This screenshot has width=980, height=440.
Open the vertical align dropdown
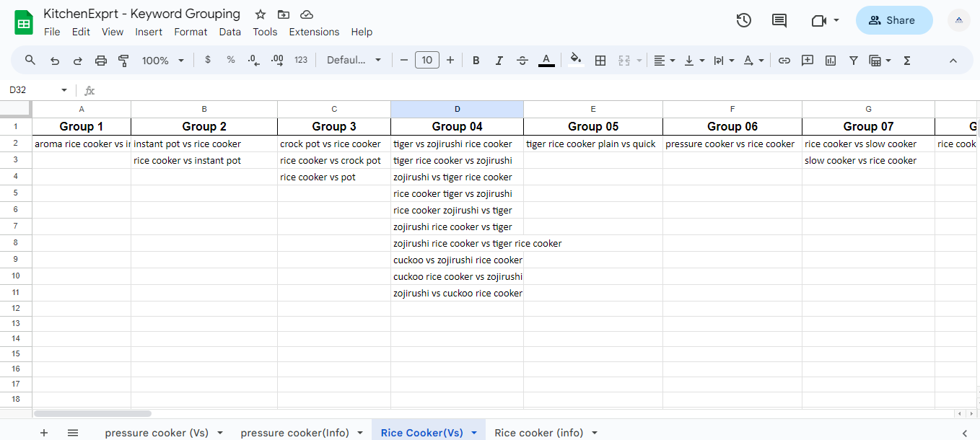point(694,61)
